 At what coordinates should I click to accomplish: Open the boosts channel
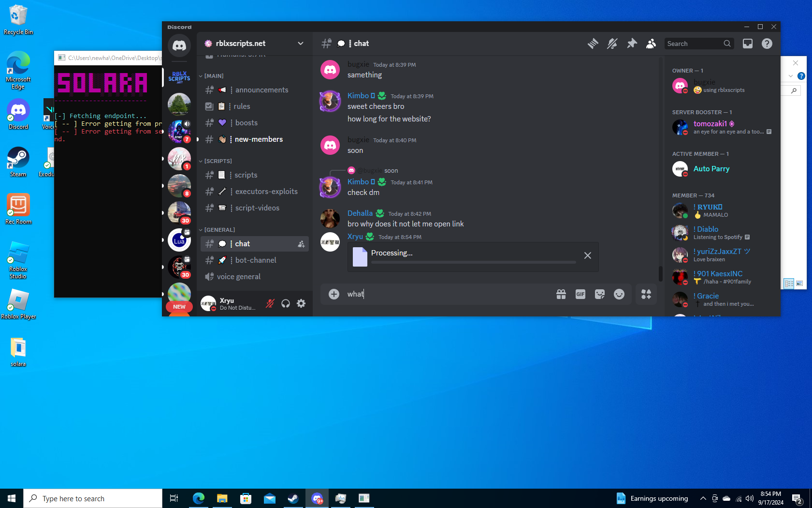point(255,123)
